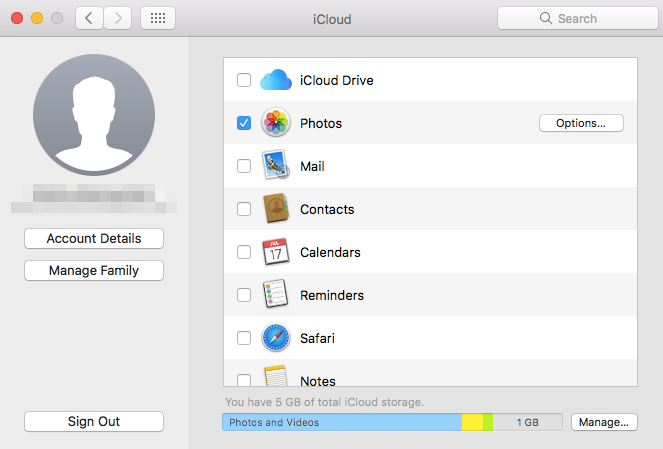Click the Notes label text
663x449 pixels.
pyautogui.click(x=318, y=381)
